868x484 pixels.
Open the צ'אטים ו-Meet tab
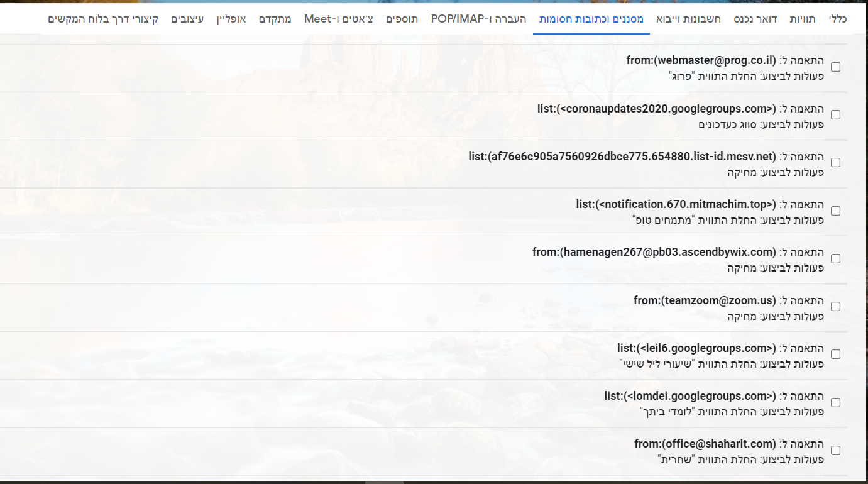[339, 19]
